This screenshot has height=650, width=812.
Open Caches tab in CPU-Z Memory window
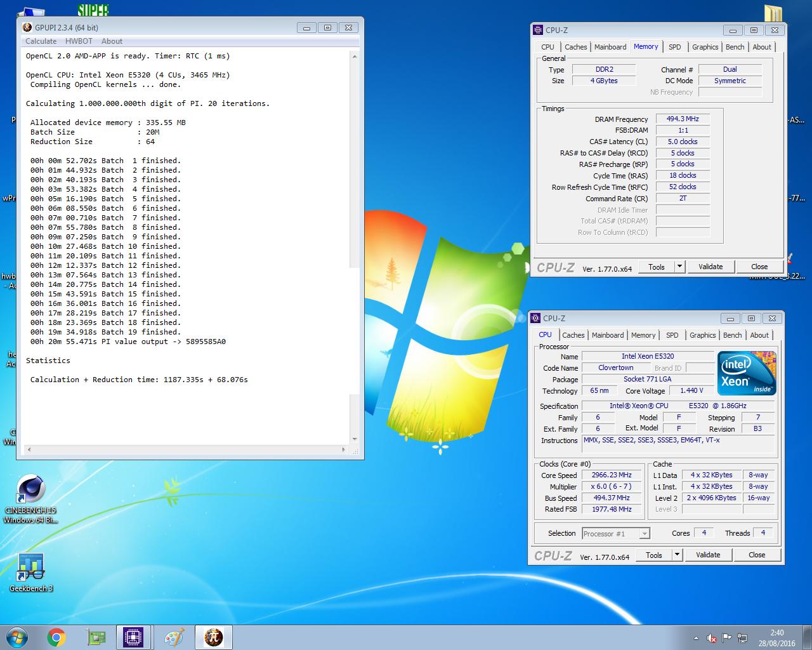pyautogui.click(x=575, y=47)
